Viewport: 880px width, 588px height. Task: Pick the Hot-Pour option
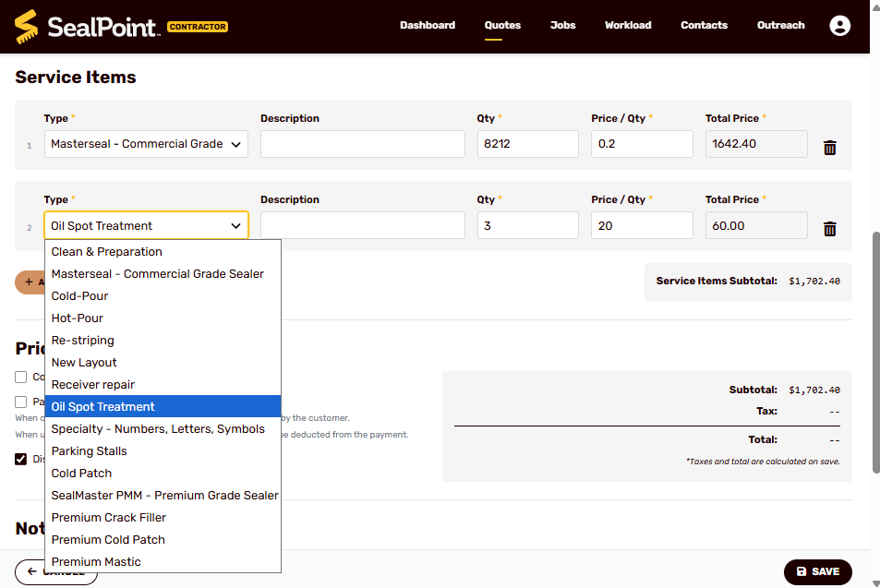coord(163,318)
